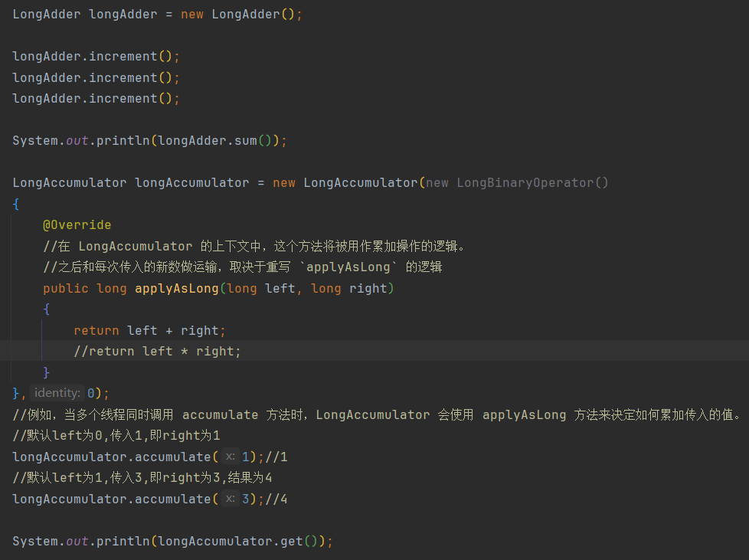The width and height of the screenshot is (749, 560).
Task: Click the LongAdder declaration line
Action: [x=158, y=15]
